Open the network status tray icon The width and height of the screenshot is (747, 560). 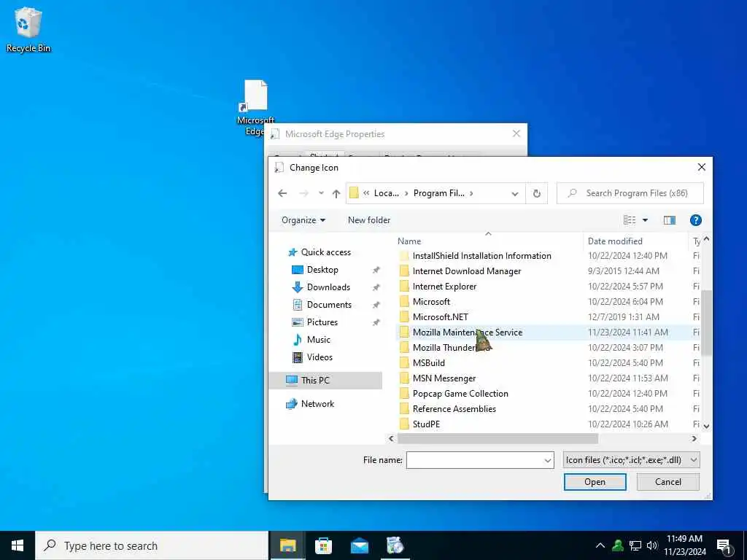tap(635, 545)
